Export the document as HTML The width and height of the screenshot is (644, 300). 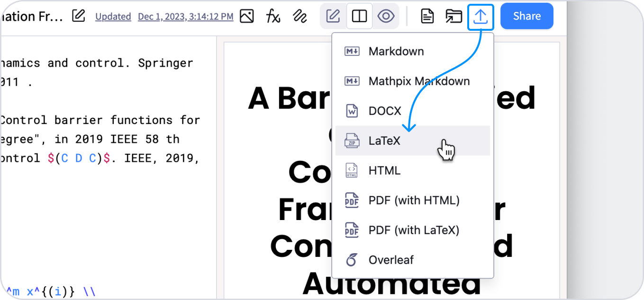(384, 170)
